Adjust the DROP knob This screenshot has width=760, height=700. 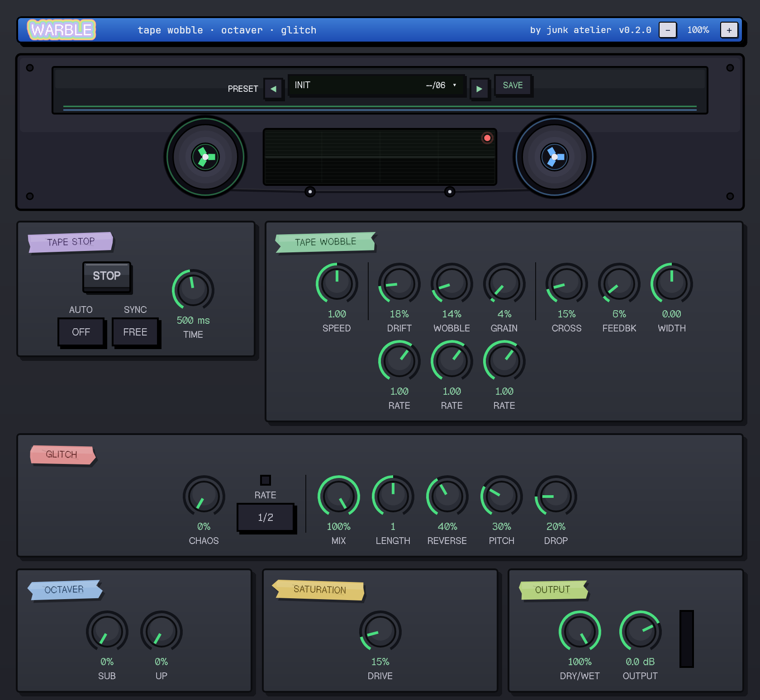tap(556, 497)
